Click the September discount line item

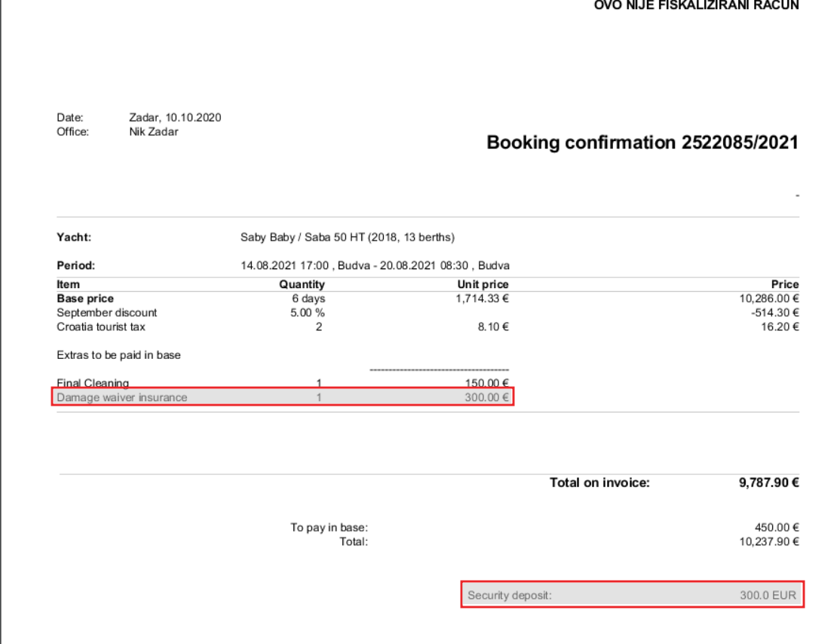click(x=107, y=312)
